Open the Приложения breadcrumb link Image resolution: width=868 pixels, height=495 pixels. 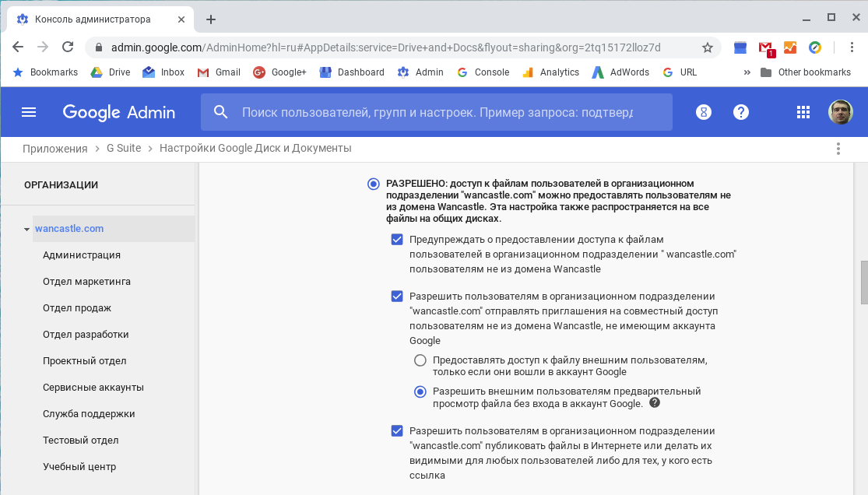(54, 148)
